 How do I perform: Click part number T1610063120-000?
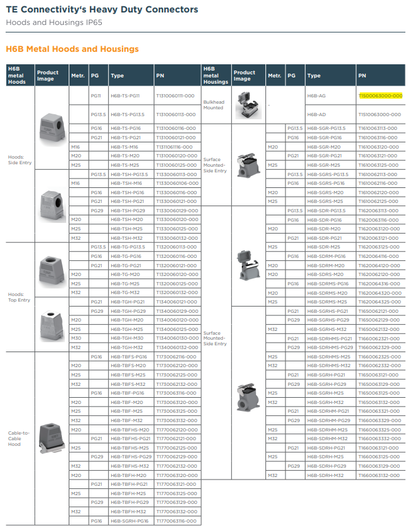click(x=379, y=147)
